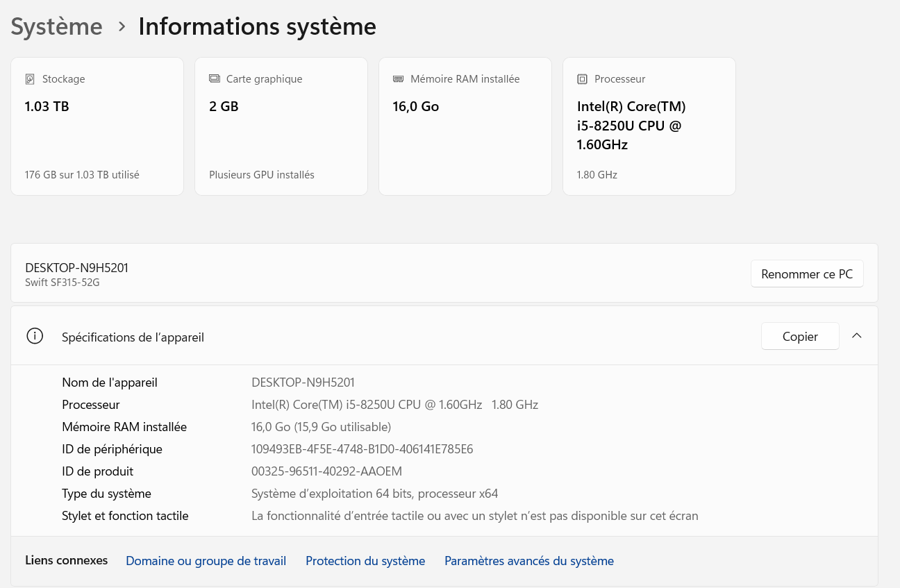
Task: Open the Stockage 1.03 TB card
Action: click(x=97, y=126)
